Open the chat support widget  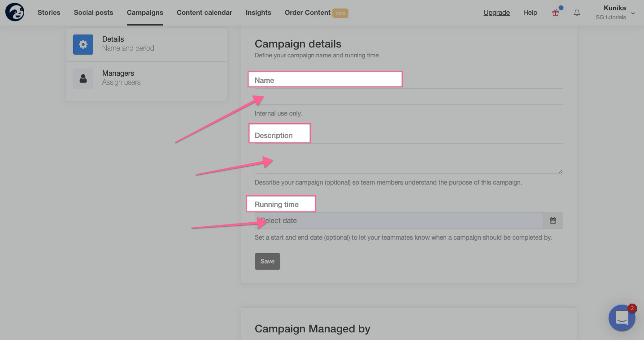click(x=622, y=318)
